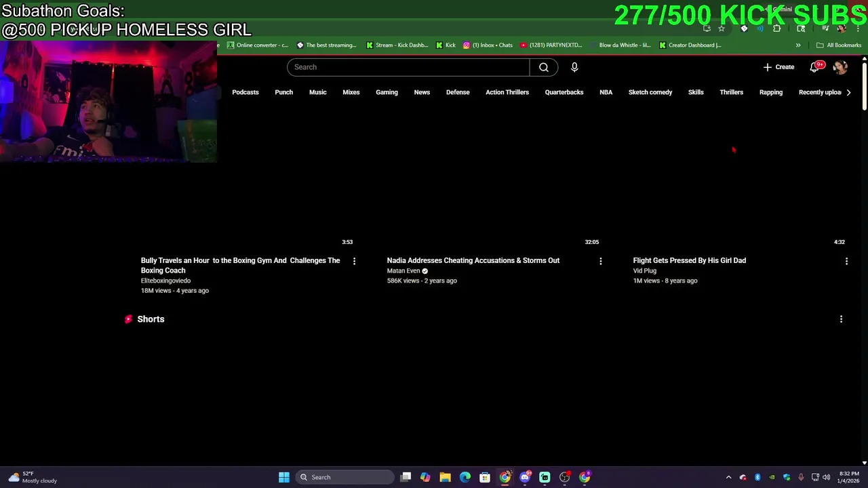This screenshot has height=488, width=868.
Task: Open the Shorts section options menu
Action: (841, 319)
